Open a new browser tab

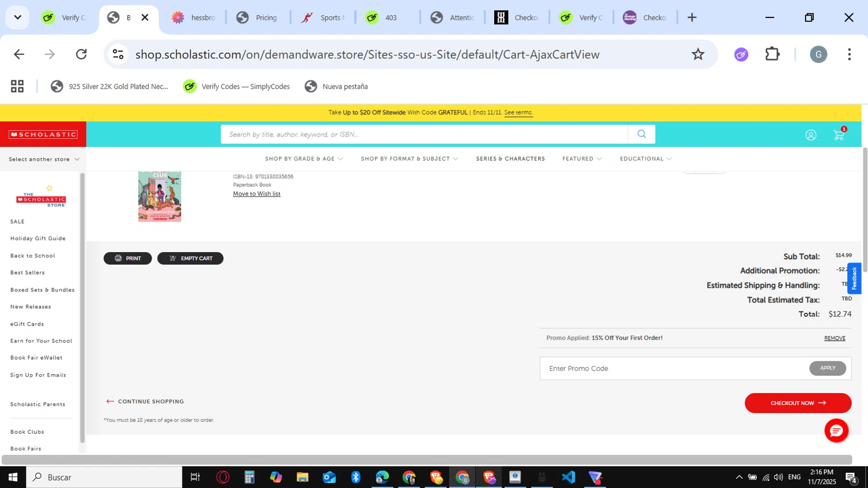[x=692, y=17]
